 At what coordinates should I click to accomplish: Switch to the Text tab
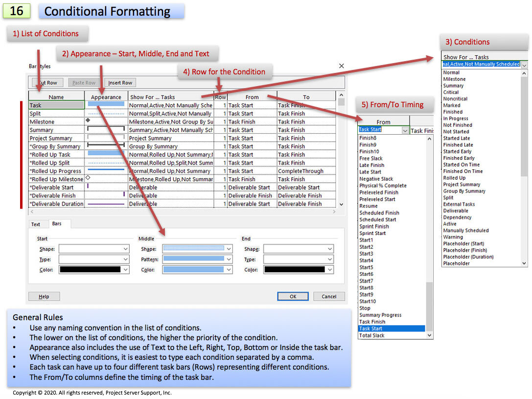(36, 224)
